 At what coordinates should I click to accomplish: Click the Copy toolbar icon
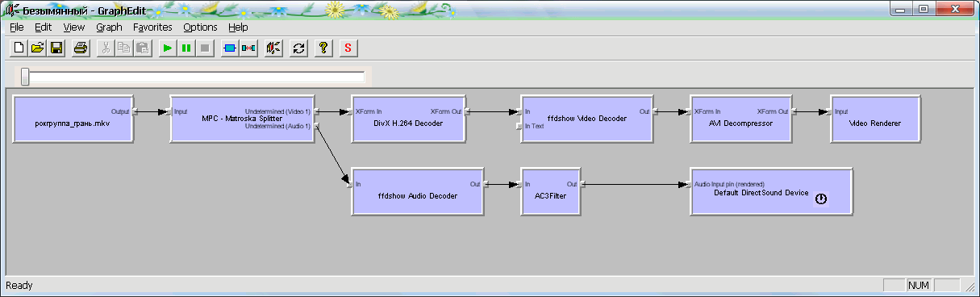[x=124, y=48]
